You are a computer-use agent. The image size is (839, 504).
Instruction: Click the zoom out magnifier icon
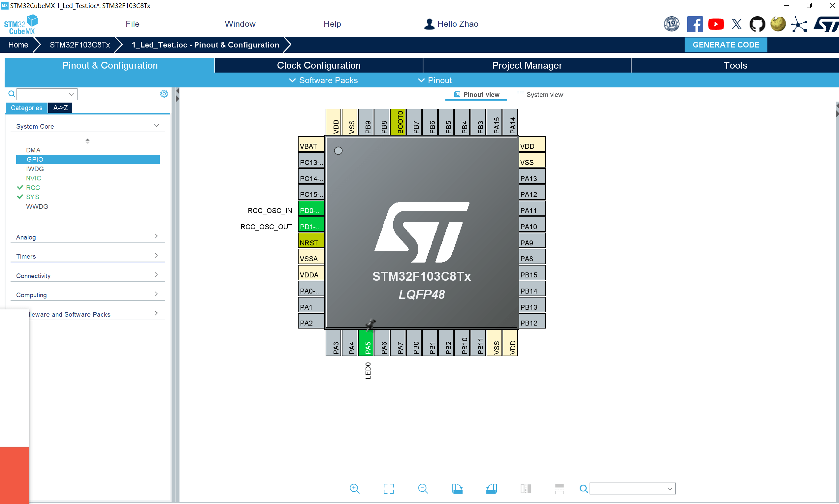423,488
